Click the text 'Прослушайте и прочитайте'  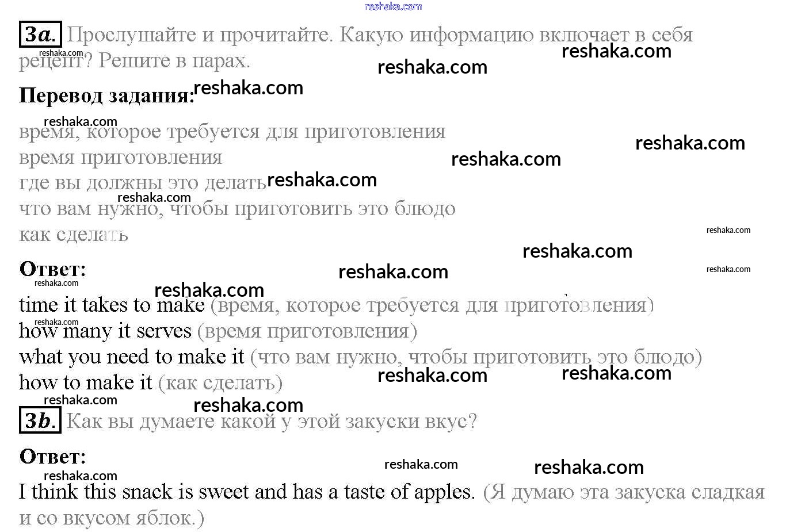[200, 35]
